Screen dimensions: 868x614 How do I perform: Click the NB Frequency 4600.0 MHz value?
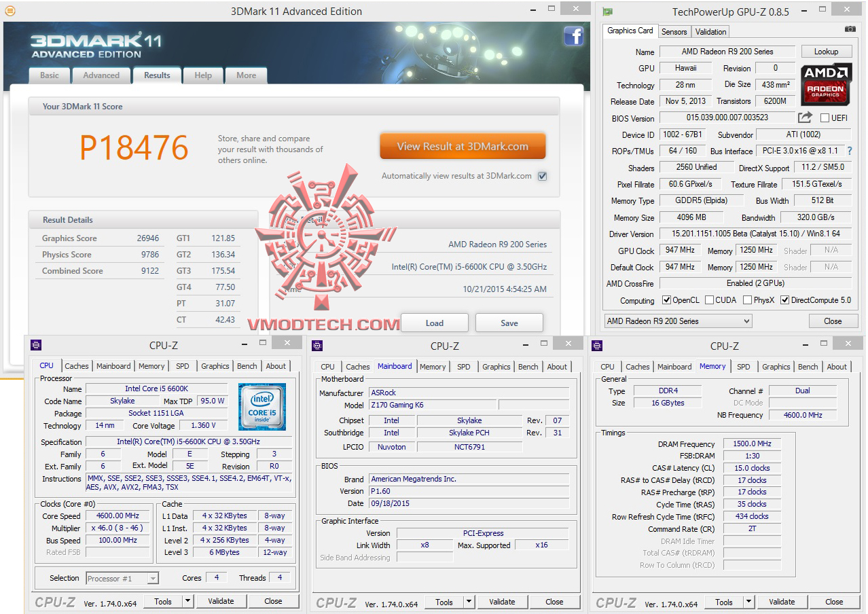coord(803,415)
